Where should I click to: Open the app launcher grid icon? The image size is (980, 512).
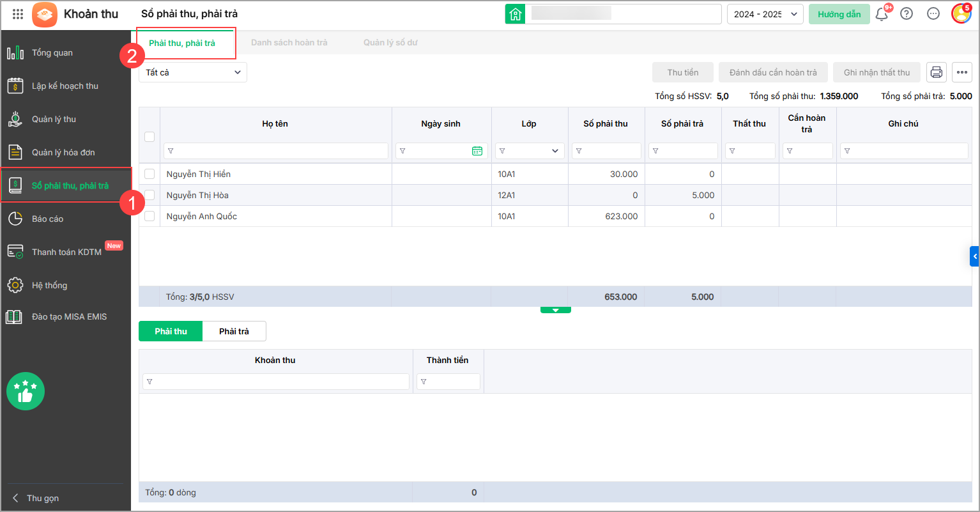click(18, 14)
